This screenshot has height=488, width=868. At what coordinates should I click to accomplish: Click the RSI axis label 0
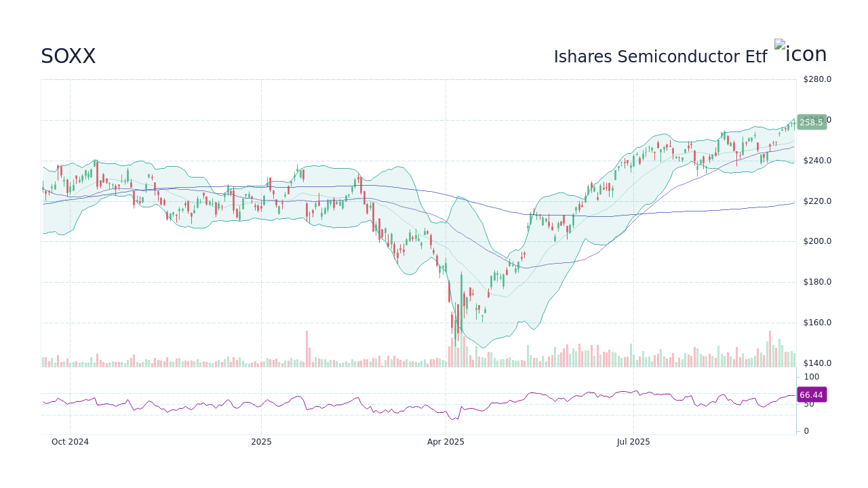(806, 431)
